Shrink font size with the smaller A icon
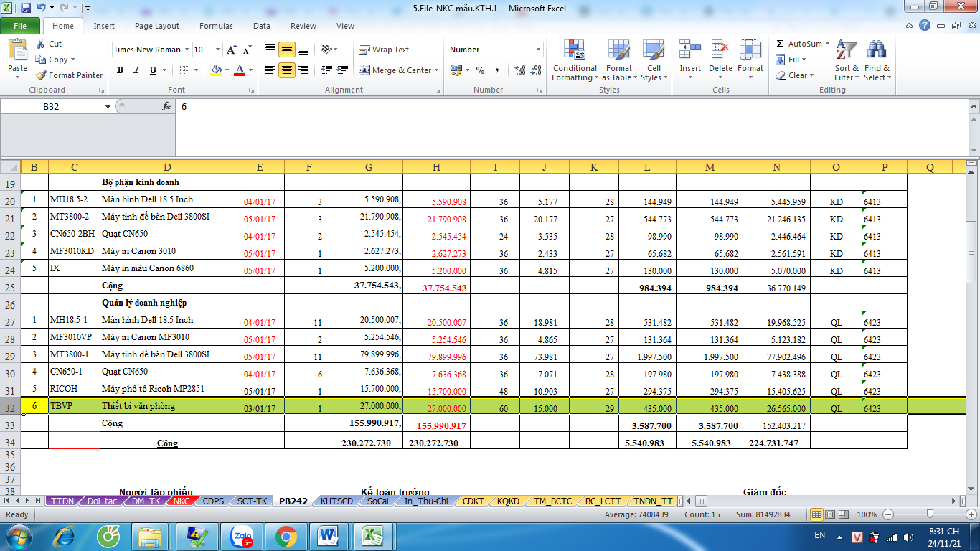980x551 pixels. click(x=247, y=50)
